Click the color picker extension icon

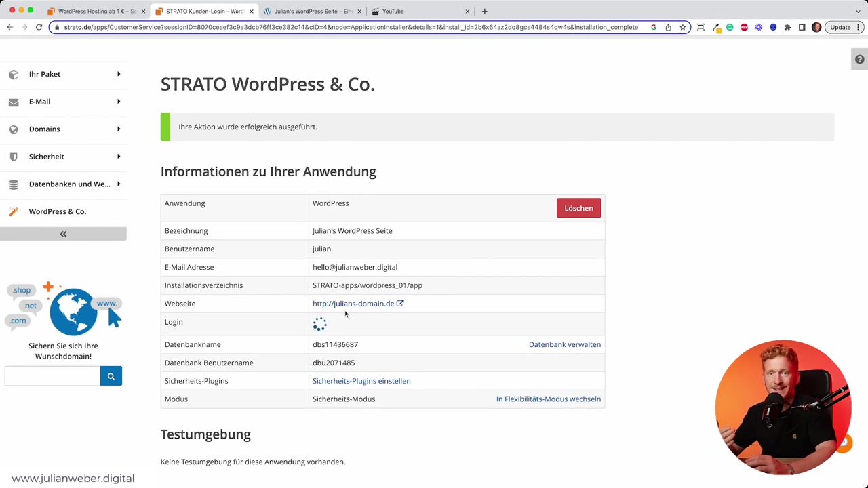coord(716,27)
